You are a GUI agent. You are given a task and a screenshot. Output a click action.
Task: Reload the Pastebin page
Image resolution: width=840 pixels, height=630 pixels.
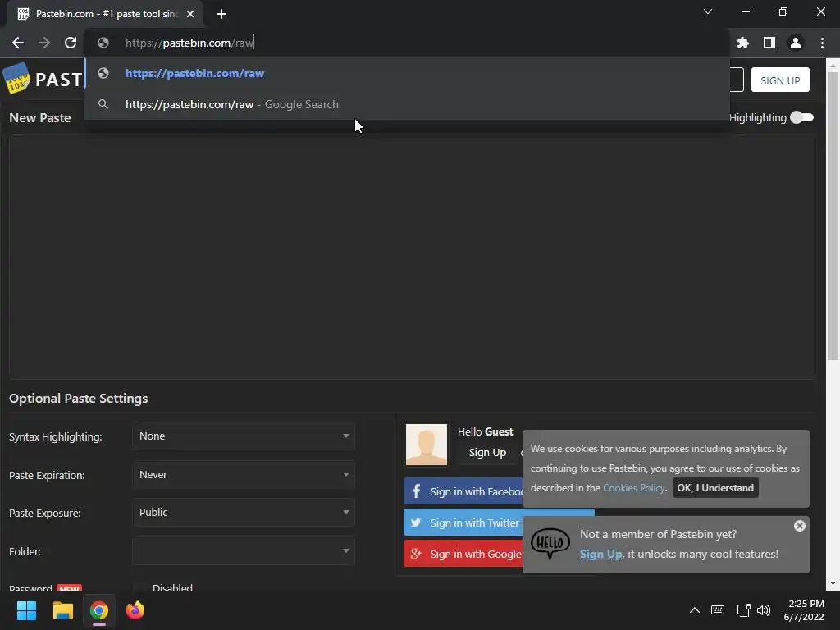point(71,43)
